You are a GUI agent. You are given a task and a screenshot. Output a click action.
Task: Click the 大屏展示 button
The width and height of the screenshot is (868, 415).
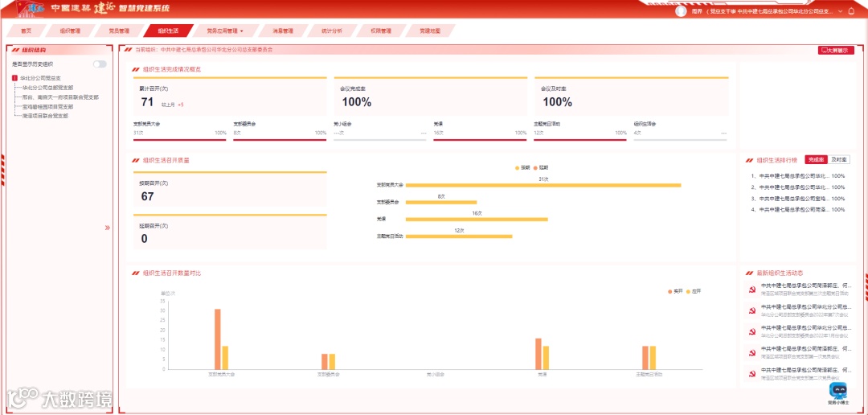836,50
